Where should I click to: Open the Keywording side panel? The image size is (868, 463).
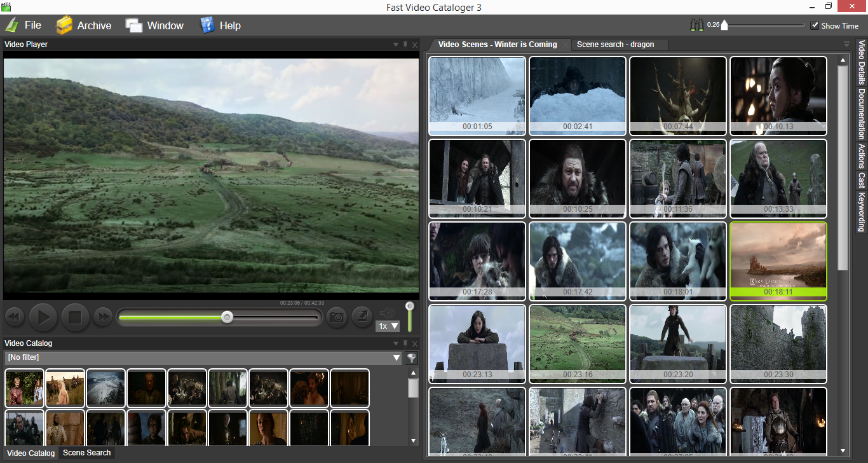click(862, 211)
